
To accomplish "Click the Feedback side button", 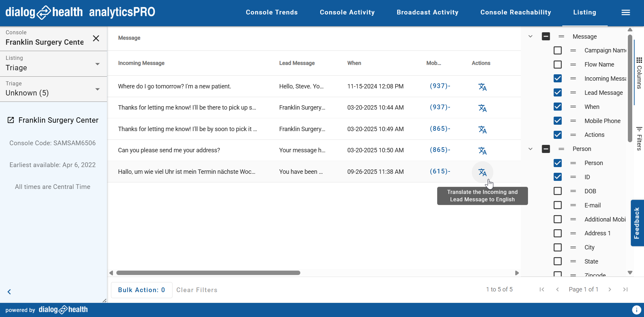I will (637, 223).
